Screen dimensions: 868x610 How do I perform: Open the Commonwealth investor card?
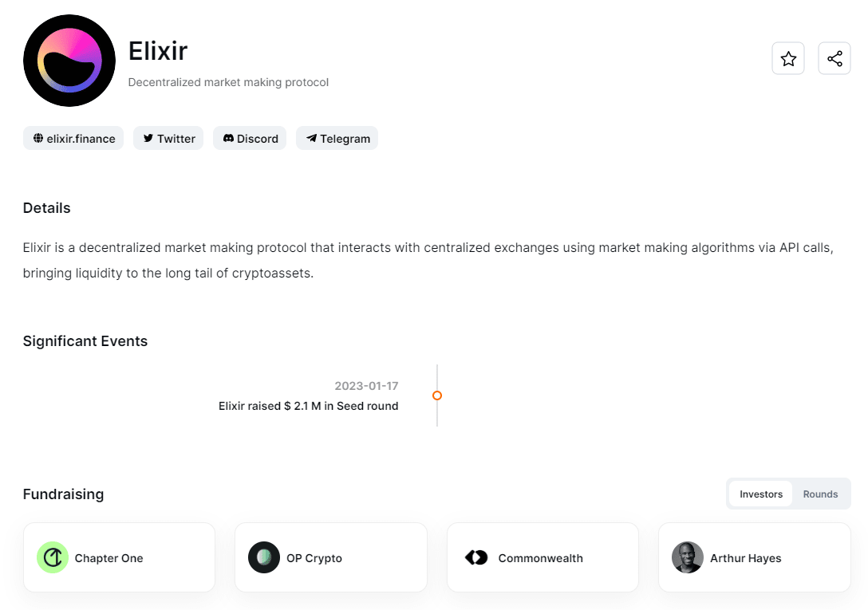(542, 557)
